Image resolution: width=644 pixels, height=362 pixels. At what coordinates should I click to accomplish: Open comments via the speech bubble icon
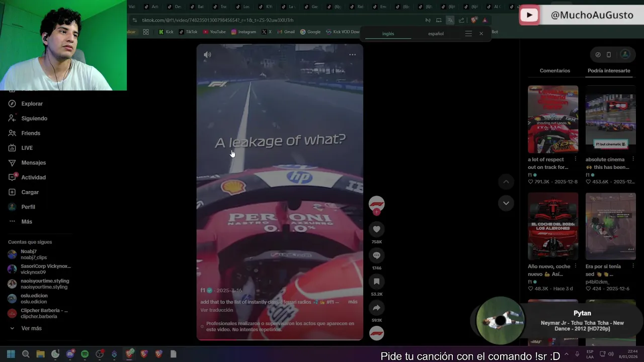(x=376, y=255)
